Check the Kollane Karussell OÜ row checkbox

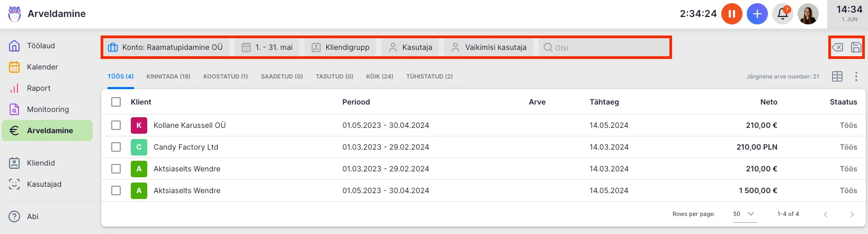coord(116,125)
